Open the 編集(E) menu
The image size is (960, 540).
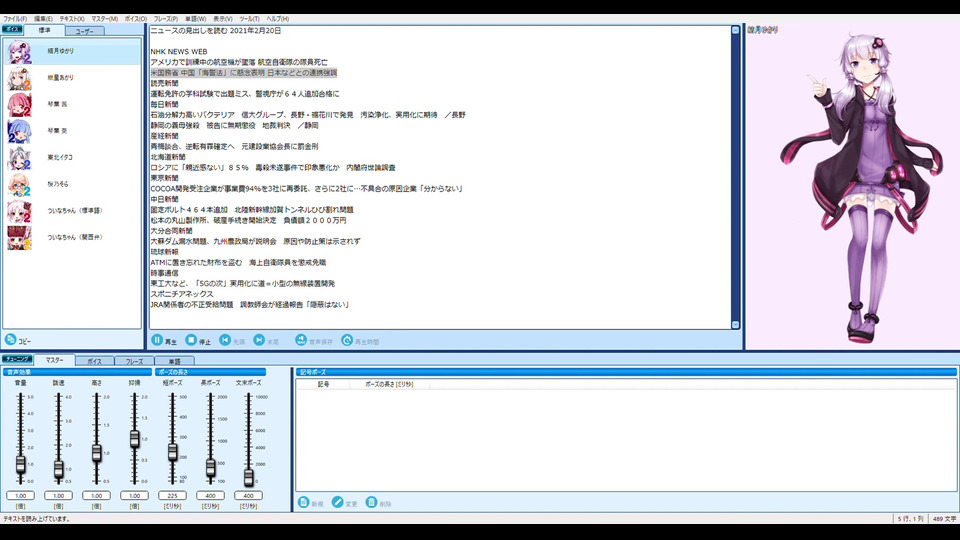tap(43, 19)
